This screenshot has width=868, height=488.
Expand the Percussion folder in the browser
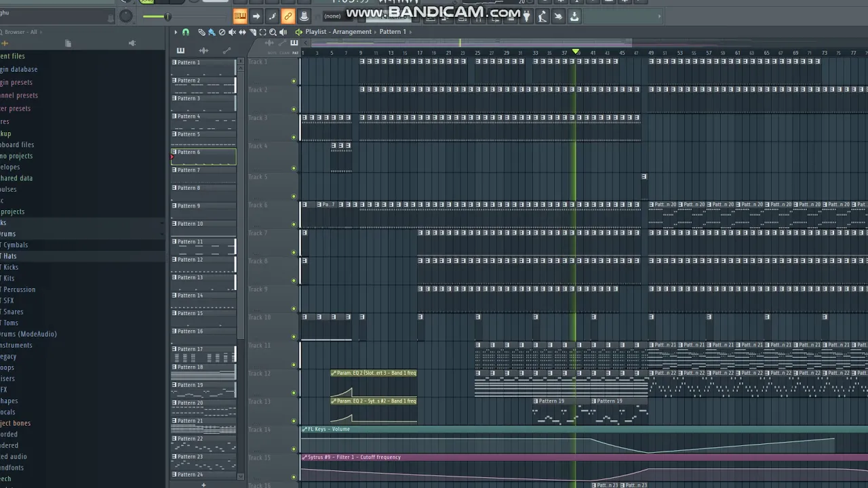18,289
